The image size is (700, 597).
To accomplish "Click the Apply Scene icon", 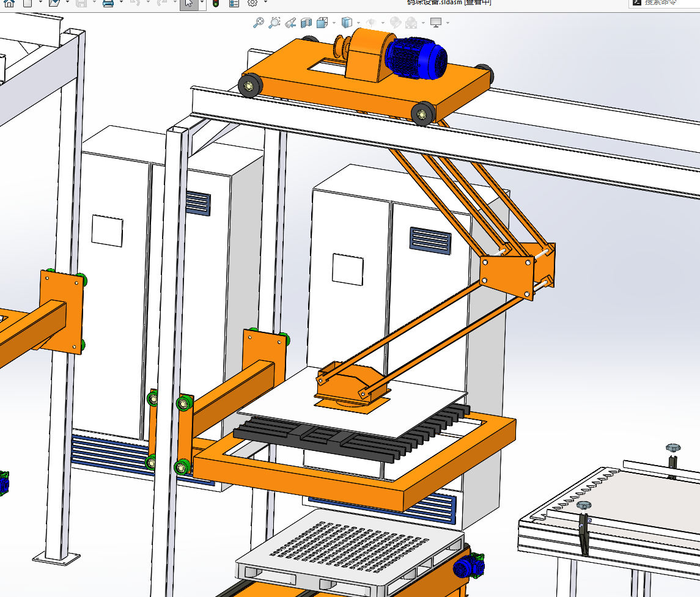I will pos(411,23).
